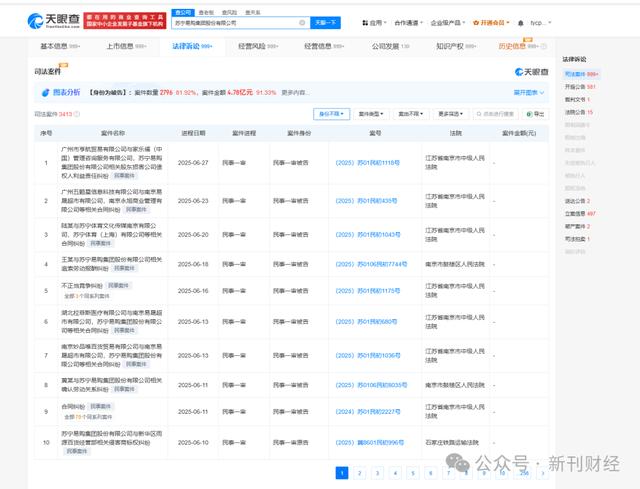Open case number (2025) 苏01民初1043号
Screen dimensions: 640x489
(368, 235)
